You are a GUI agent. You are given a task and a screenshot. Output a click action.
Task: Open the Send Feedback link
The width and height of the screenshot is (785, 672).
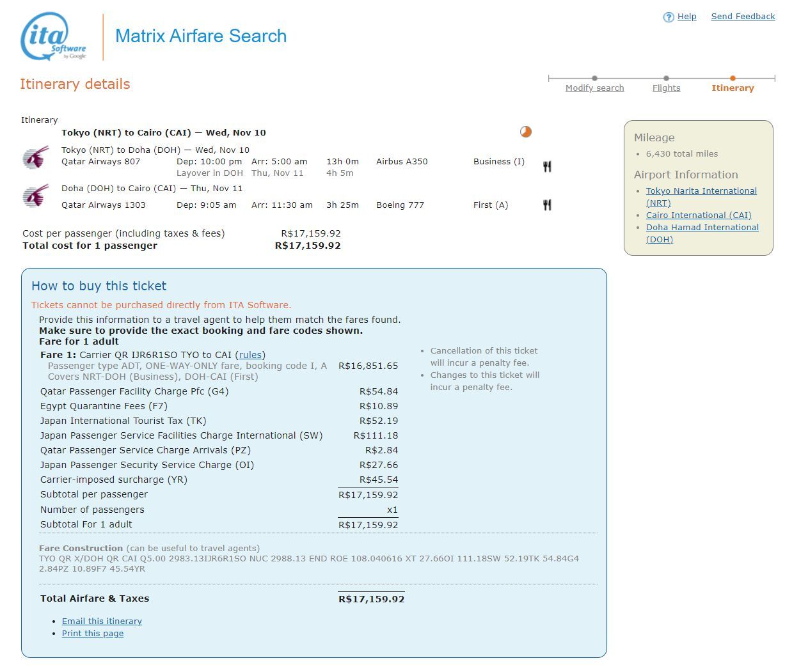point(743,17)
